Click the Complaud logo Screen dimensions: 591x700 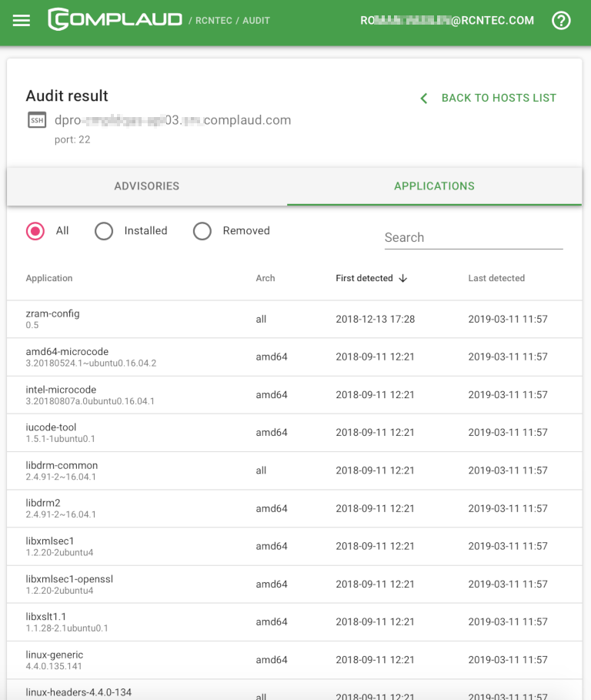click(115, 20)
